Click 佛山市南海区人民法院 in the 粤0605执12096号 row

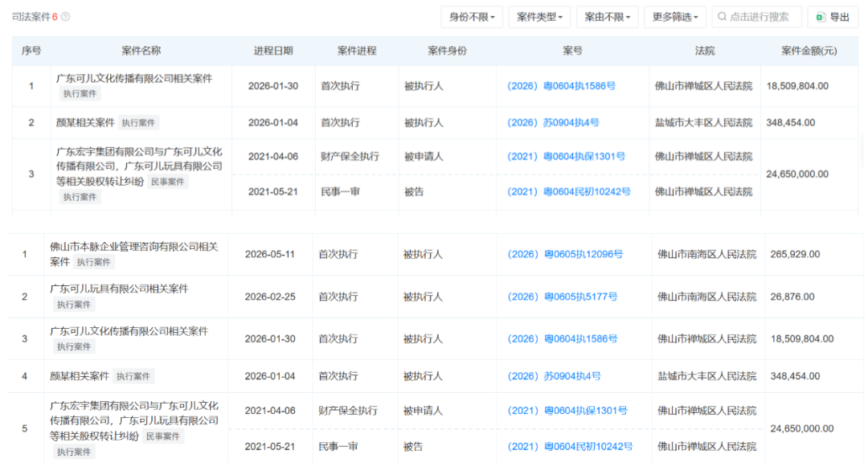coord(707,254)
